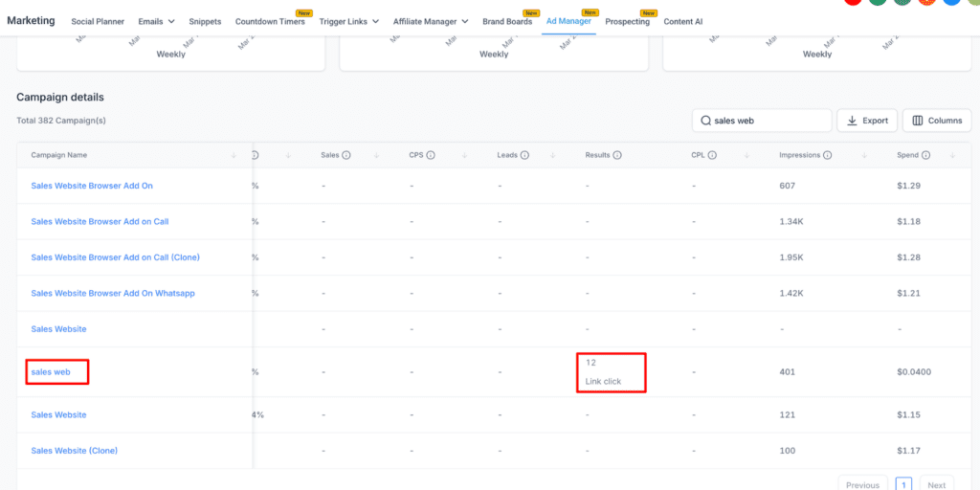Select the $1.29 spend value
This screenshot has height=490, width=980.
pos(909,186)
